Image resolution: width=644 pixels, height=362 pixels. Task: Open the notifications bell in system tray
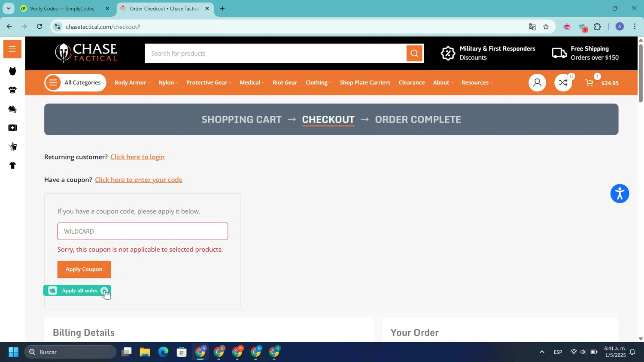point(632,353)
